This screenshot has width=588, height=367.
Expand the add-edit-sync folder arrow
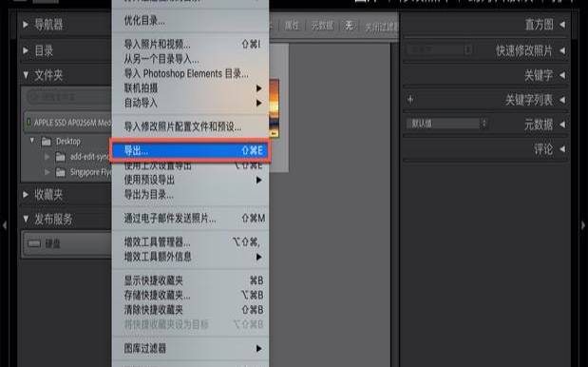pyautogui.click(x=47, y=157)
